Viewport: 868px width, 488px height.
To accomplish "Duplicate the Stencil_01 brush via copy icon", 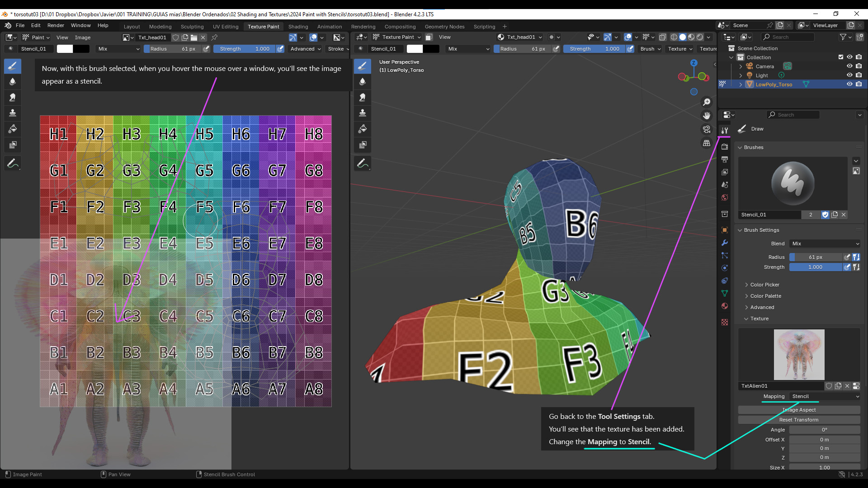I will pyautogui.click(x=835, y=215).
